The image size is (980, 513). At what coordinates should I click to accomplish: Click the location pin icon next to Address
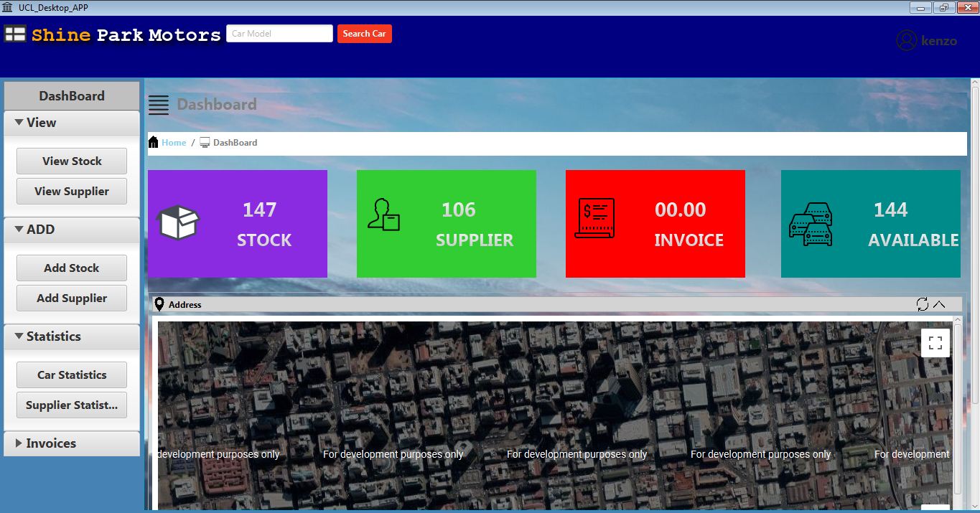[x=159, y=303]
